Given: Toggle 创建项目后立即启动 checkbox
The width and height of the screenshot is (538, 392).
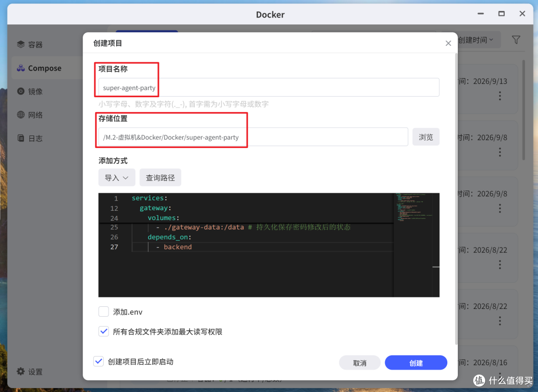Looking at the screenshot, I should [99, 361].
